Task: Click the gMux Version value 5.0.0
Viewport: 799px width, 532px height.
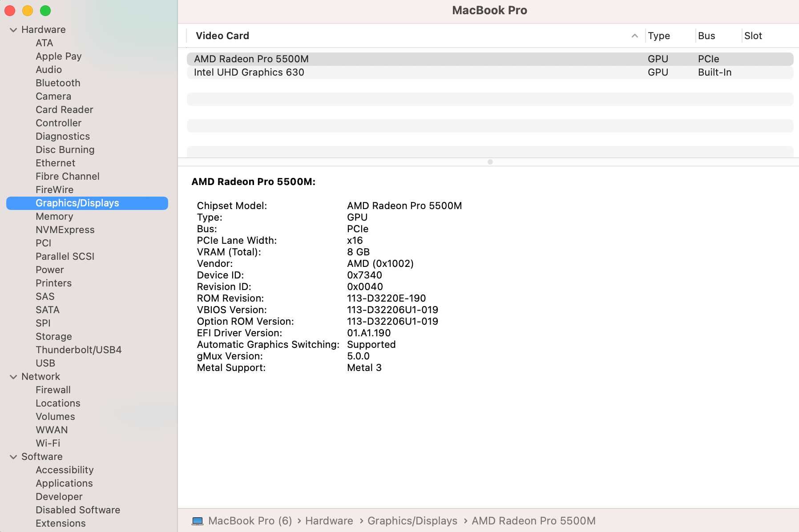Action: pyautogui.click(x=358, y=356)
